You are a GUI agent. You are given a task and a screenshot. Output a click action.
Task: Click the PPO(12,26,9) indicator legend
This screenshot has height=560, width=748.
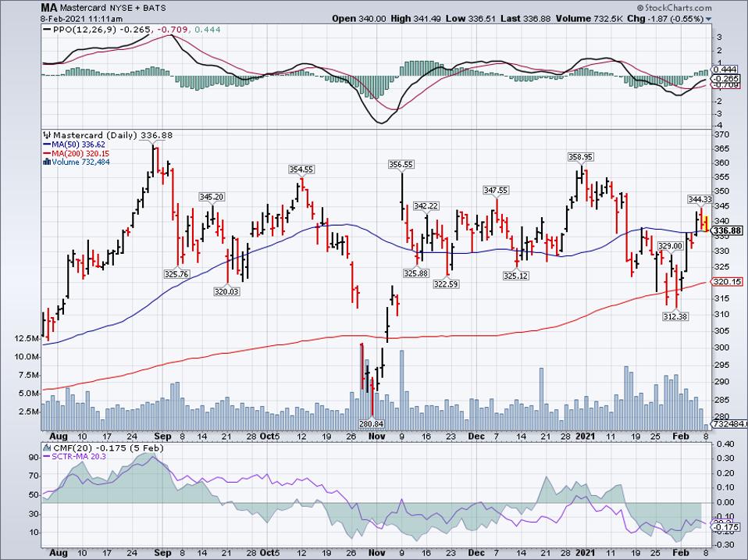pos(132,30)
